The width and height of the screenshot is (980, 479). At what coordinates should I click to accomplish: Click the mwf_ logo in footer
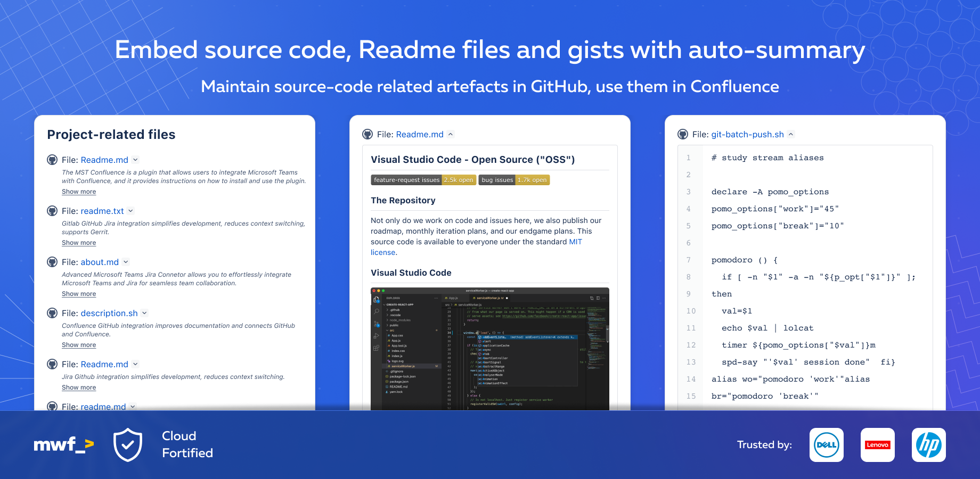[64, 444]
